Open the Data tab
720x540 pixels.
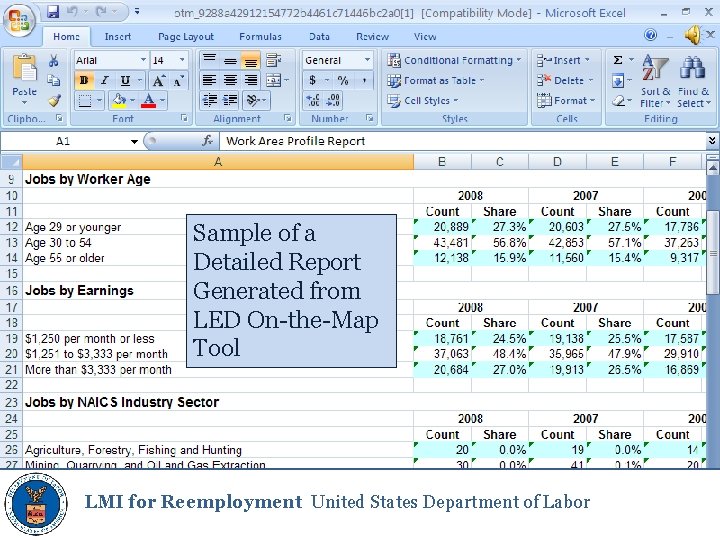coord(319,36)
